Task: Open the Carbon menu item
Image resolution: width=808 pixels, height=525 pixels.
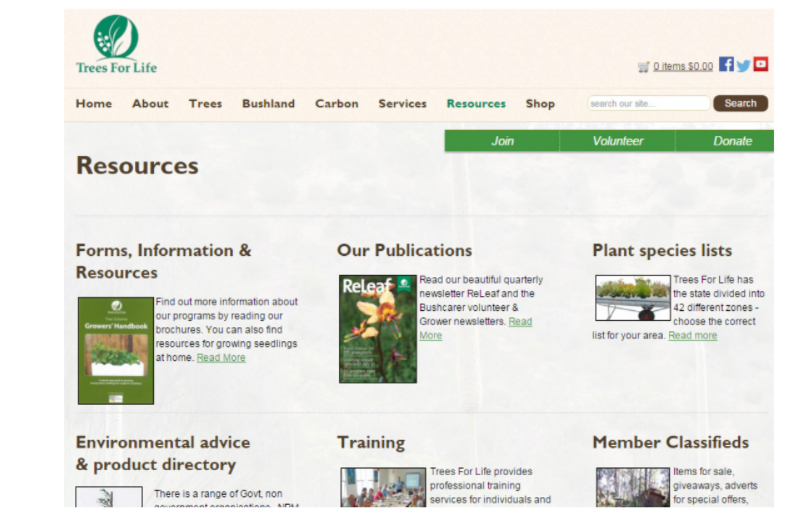Action: click(336, 104)
